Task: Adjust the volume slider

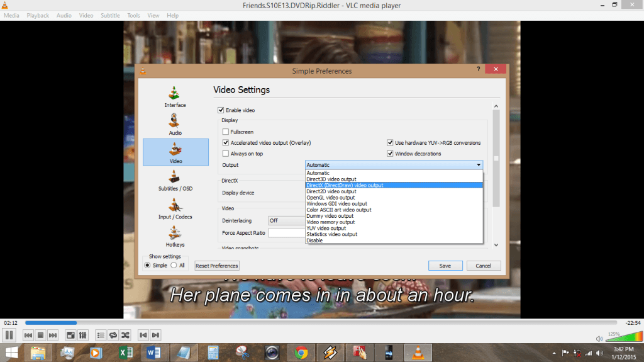Action: [625, 337]
